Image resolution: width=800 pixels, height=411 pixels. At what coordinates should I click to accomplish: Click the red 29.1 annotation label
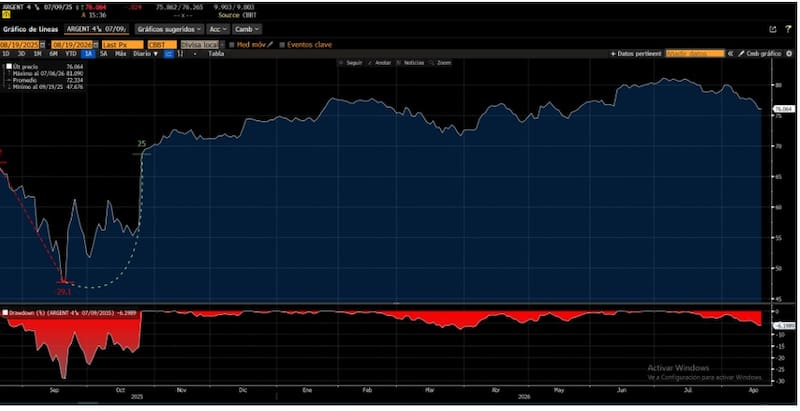(64, 292)
